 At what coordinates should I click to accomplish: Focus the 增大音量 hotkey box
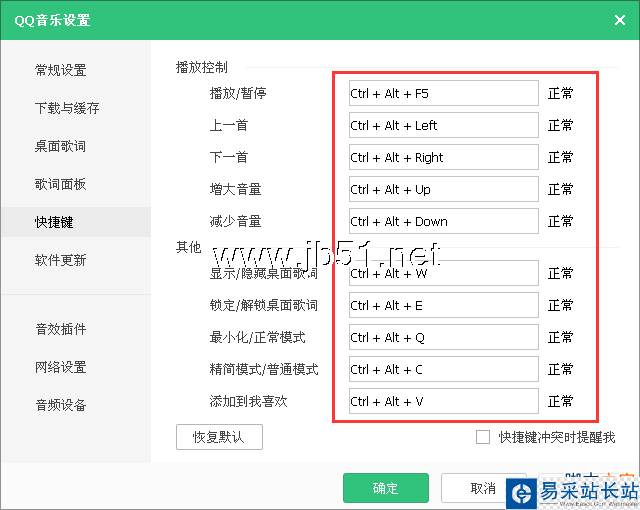(444, 189)
